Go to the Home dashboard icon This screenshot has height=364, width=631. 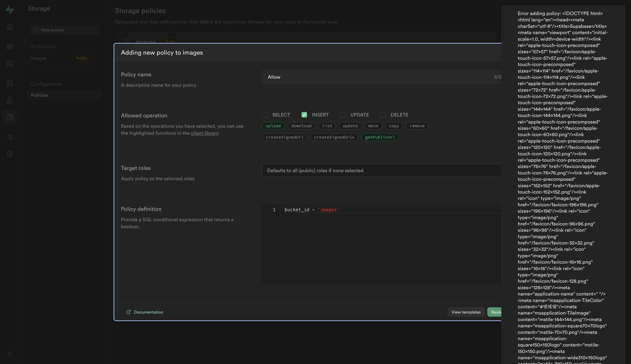[10, 27]
